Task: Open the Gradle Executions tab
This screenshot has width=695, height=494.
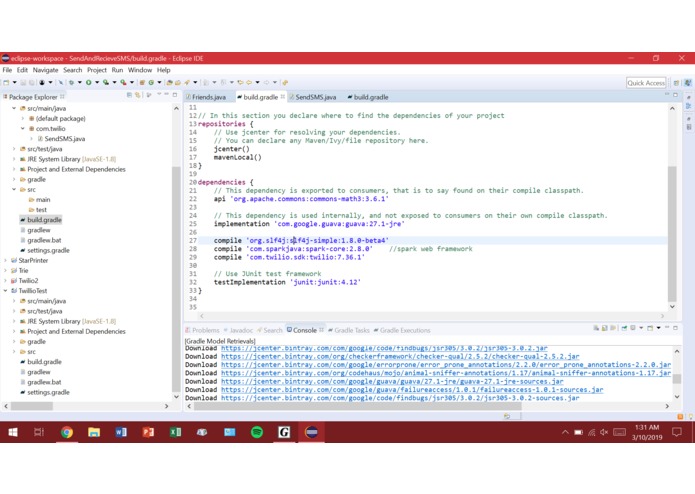Action: (x=402, y=330)
